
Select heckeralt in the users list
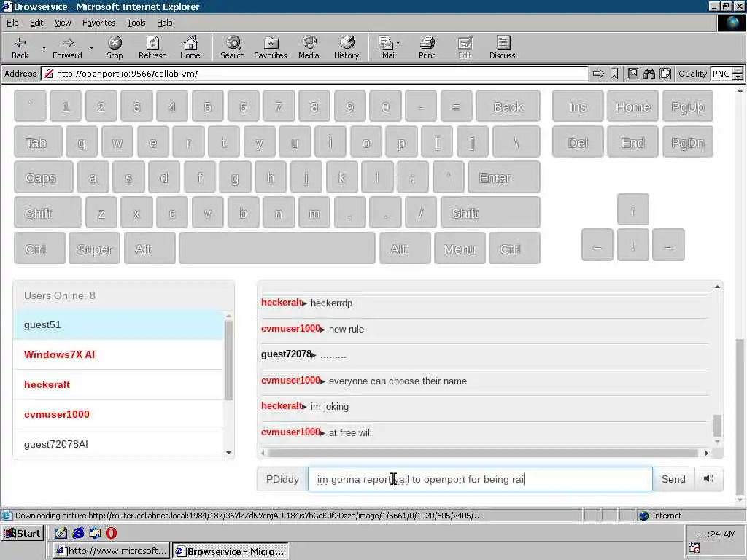pos(119,384)
